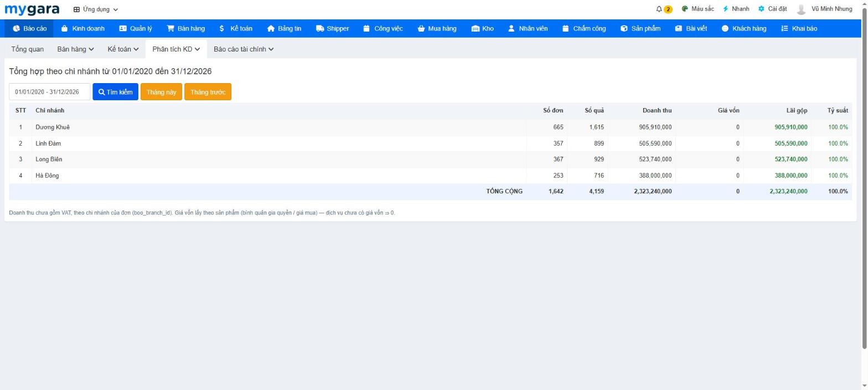868x390 pixels.
Task: Select the Dương Khuê branch row
Action: (x=430, y=127)
